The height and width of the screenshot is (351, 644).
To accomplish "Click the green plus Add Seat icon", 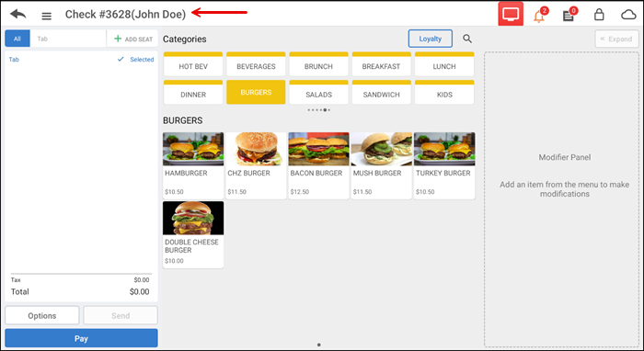I will click(118, 39).
